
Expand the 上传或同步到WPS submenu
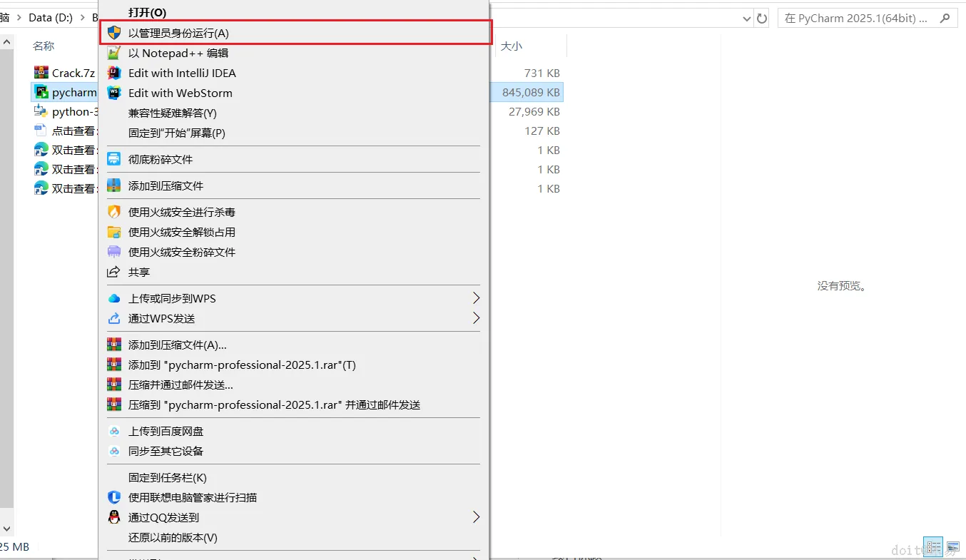tap(476, 298)
